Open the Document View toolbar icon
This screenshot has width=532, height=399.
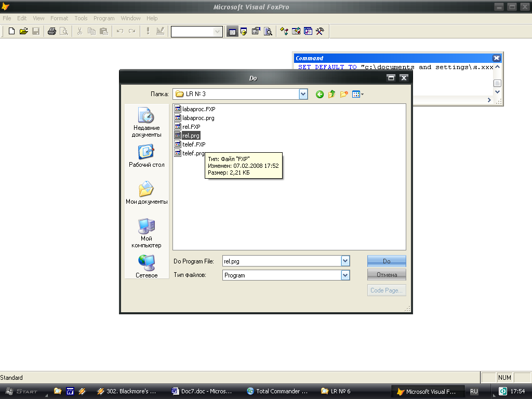coord(268,32)
